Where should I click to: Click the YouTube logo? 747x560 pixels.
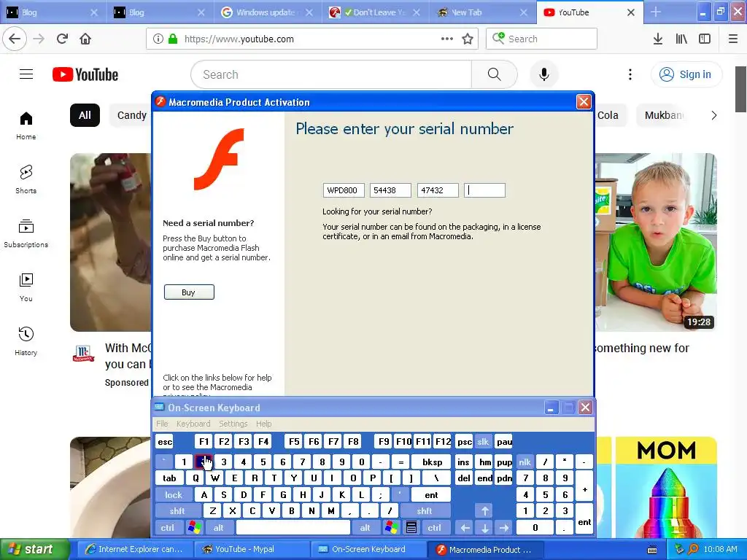click(85, 74)
